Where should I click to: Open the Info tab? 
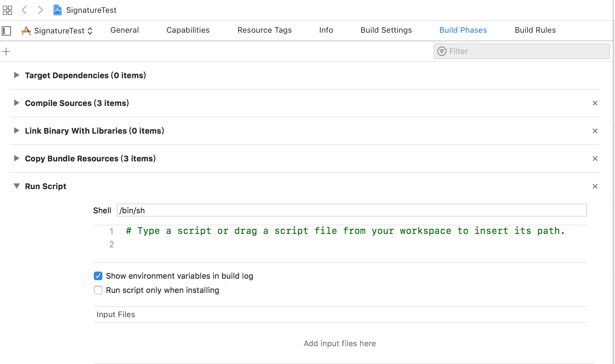(326, 30)
